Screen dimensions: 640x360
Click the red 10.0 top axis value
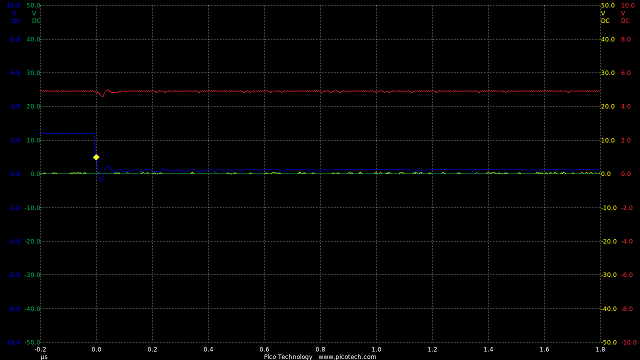tap(627, 6)
